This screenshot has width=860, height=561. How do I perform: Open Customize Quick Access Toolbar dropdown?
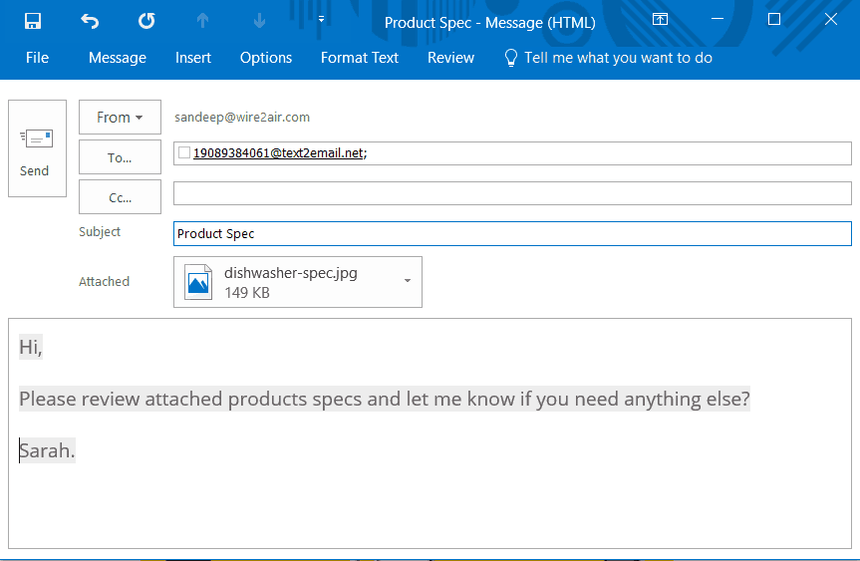click(x=321, y=20)
